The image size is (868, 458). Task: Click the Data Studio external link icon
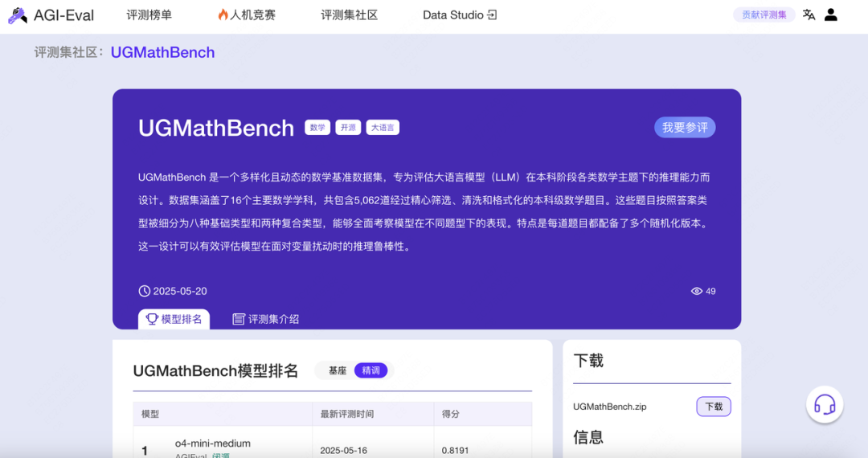coord(492,15)
